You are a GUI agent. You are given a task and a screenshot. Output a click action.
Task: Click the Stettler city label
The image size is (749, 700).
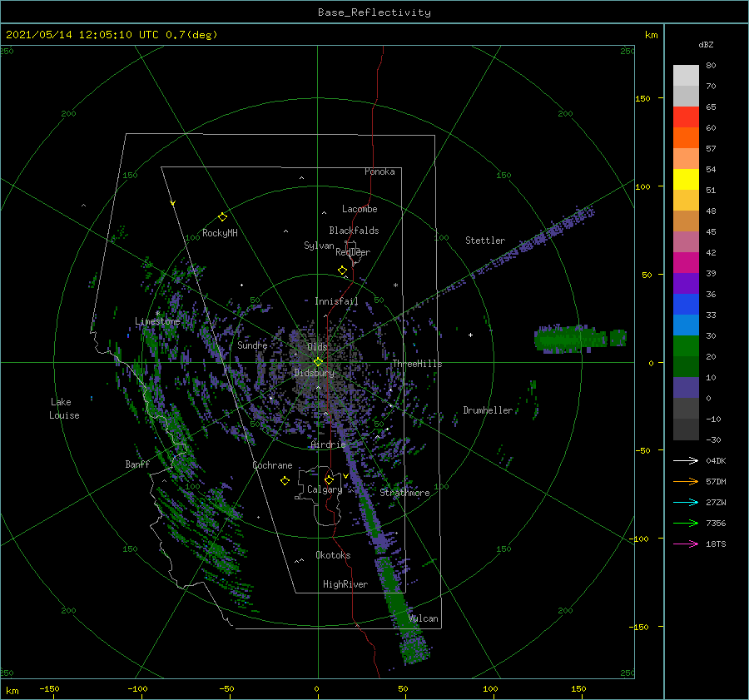click(485, 241)
